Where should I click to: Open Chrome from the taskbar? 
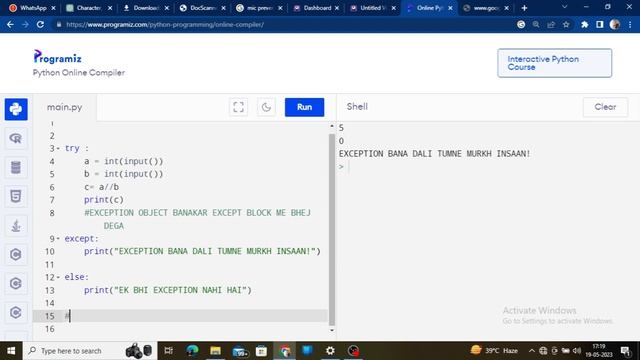point(285,351)
